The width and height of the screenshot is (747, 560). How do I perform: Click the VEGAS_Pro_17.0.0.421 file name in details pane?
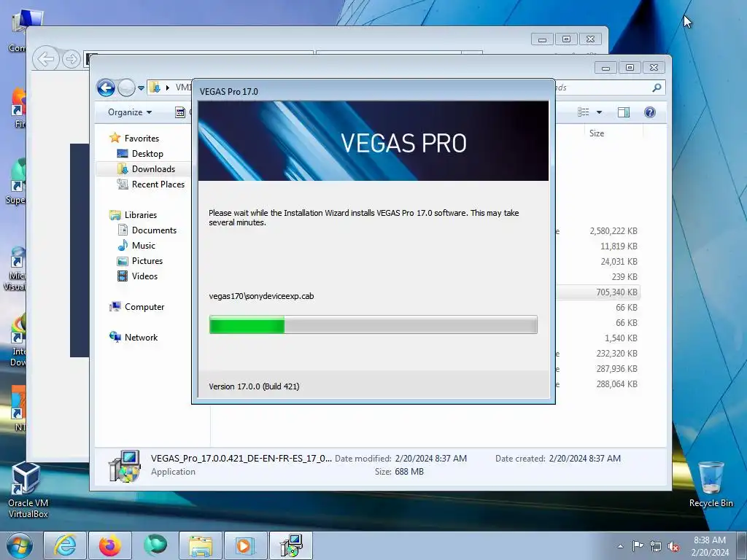pyautogui.click(x=241, y=459)
